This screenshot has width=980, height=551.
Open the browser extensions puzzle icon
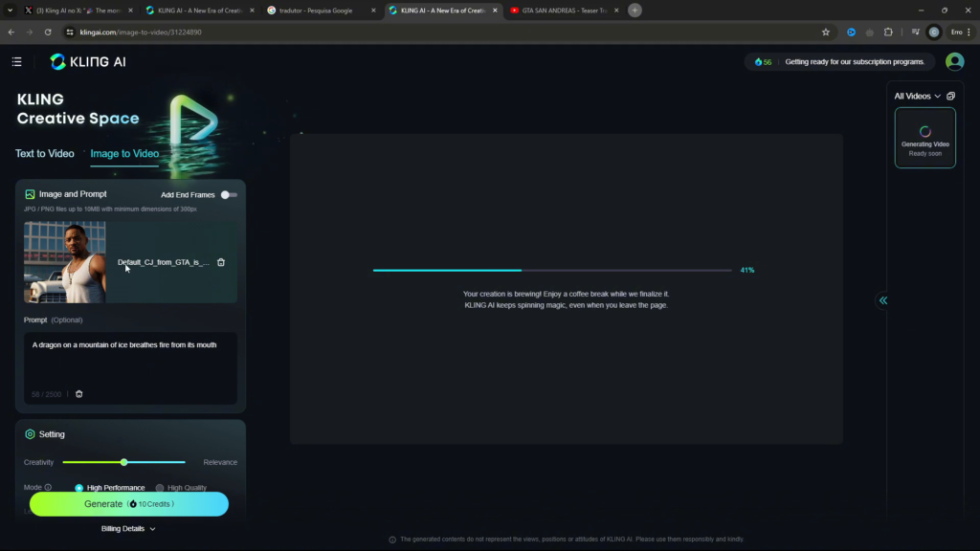(888, 32)
